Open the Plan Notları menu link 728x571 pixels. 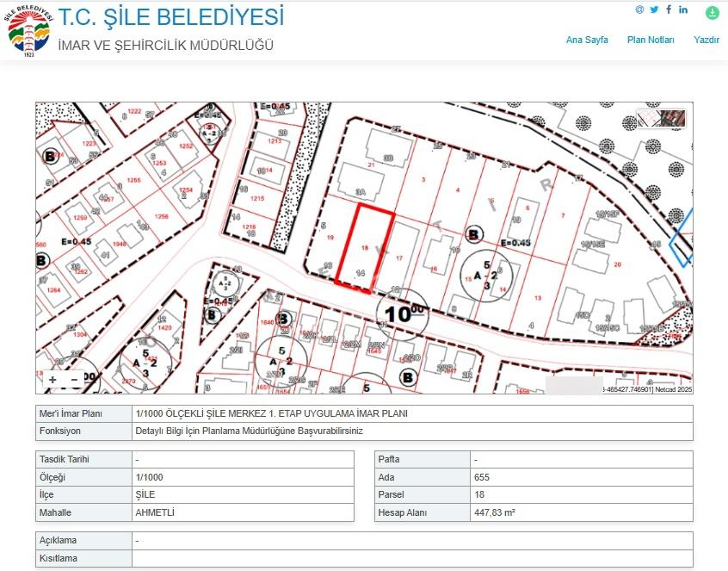click(x=651, y=40)
